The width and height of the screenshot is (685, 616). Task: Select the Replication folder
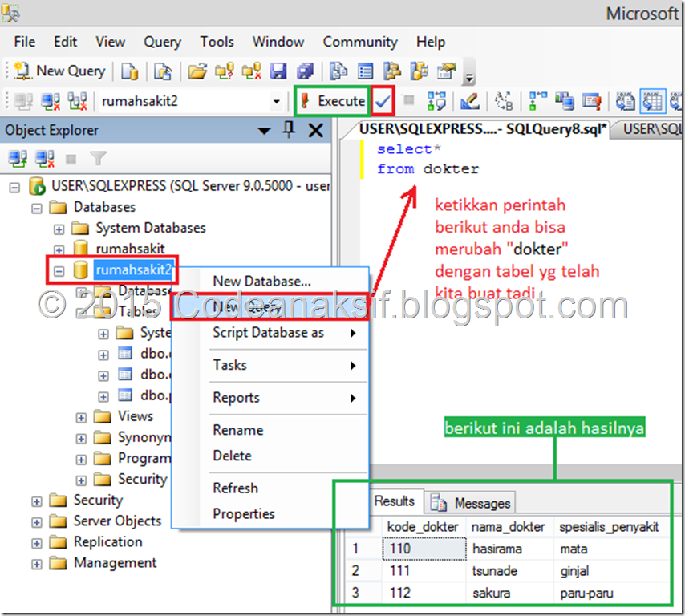(108, 541)
